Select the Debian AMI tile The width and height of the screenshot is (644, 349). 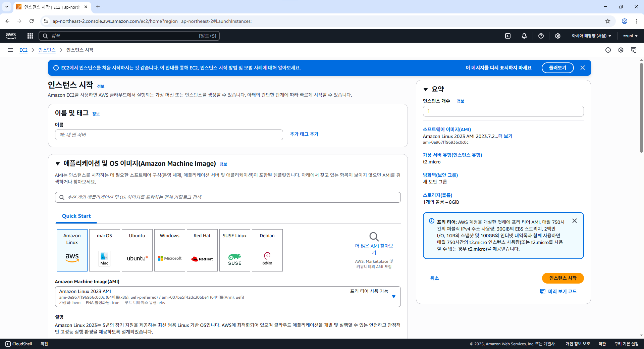[267, 250]
